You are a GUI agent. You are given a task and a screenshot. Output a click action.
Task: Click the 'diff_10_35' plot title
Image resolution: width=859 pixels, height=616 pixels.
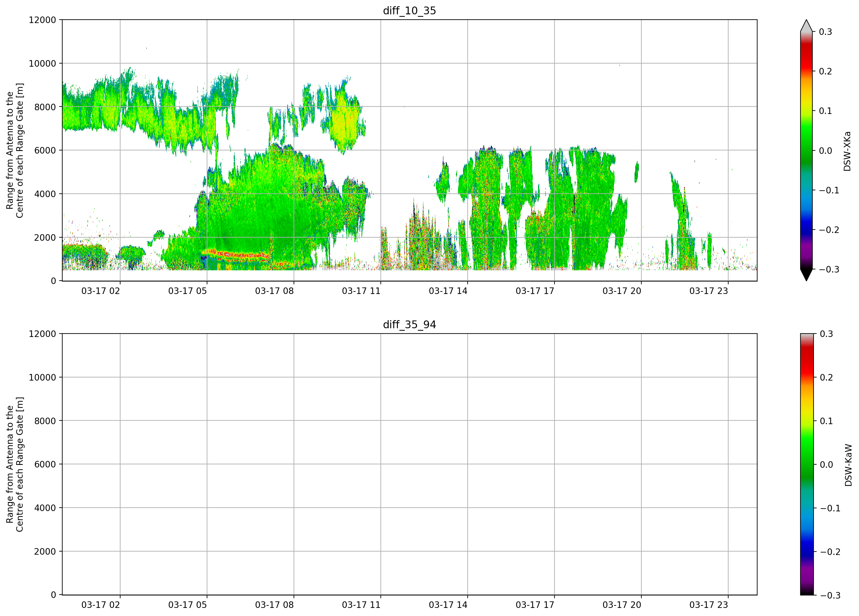click(409, 11)
